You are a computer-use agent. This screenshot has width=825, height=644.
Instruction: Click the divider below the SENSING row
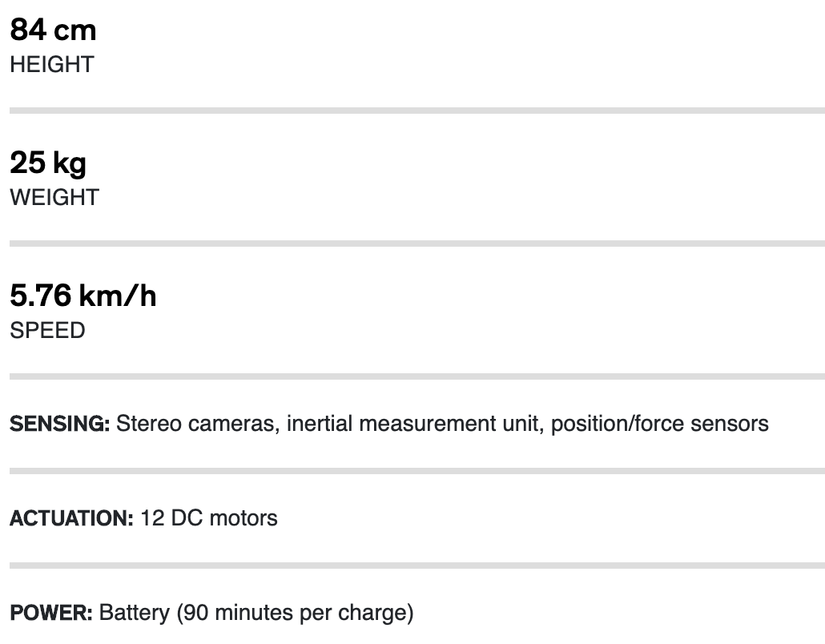(417, 471)
